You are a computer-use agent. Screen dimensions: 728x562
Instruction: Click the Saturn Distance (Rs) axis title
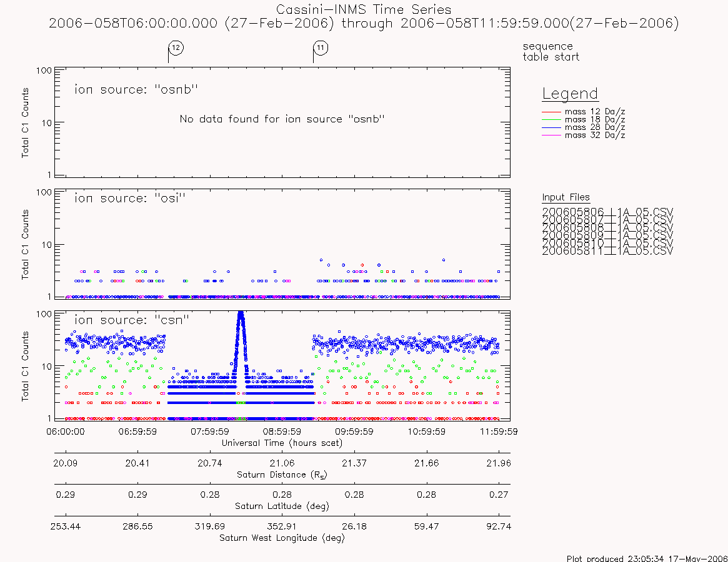point(282,475)
